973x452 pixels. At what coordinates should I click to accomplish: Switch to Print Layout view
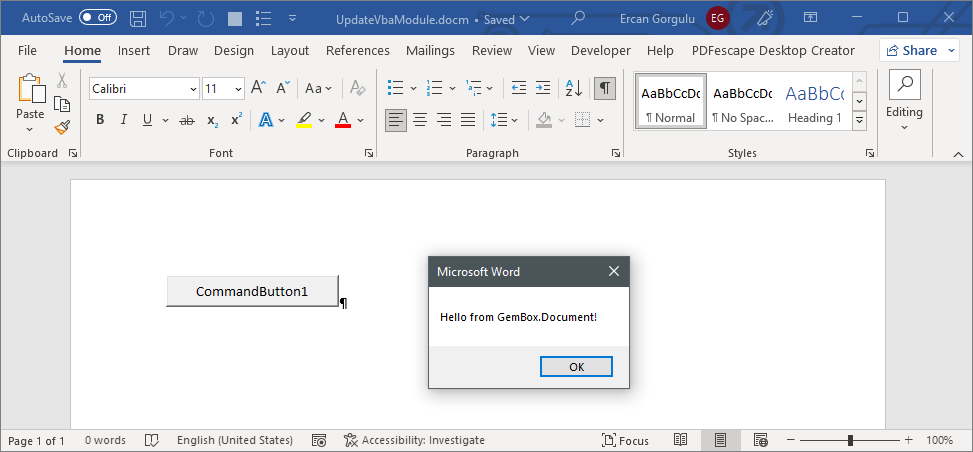click(x=720, y=440)
